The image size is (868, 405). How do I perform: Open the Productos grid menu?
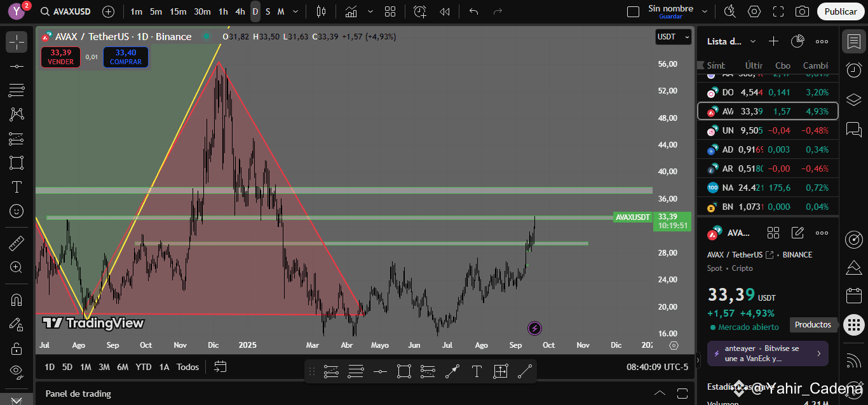pyautogui.click(x=854, y=326)
